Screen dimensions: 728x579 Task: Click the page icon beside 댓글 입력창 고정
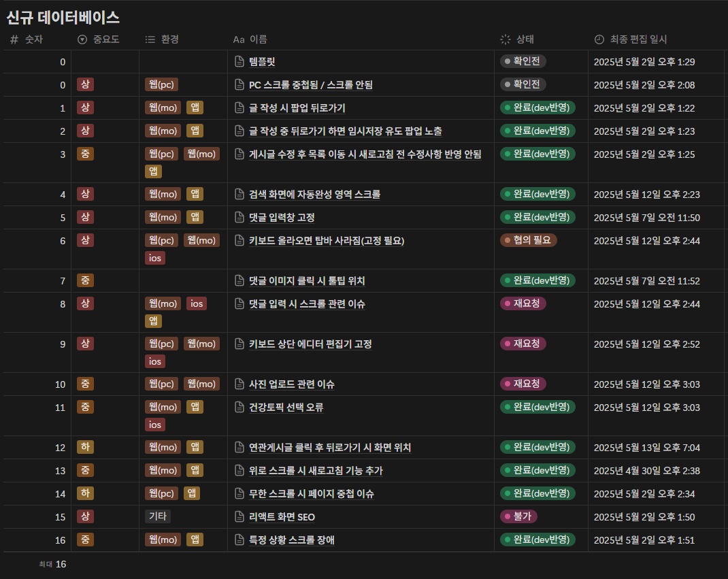coord(239,218)
